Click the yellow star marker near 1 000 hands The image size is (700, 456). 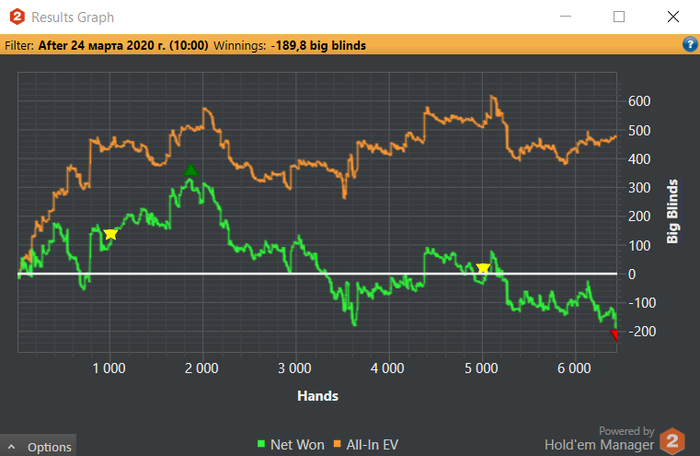pyautogui.click(x=110, y=234)
